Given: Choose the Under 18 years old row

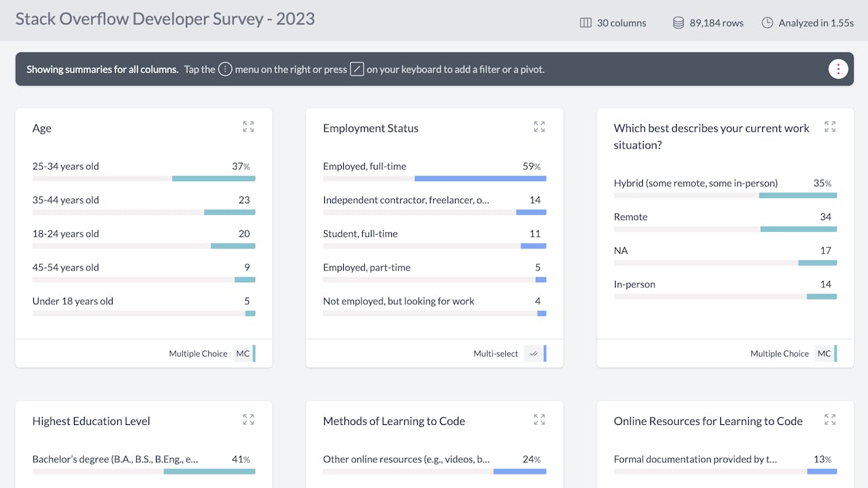Looking at the screenshot, I should [x=144, y=306].
